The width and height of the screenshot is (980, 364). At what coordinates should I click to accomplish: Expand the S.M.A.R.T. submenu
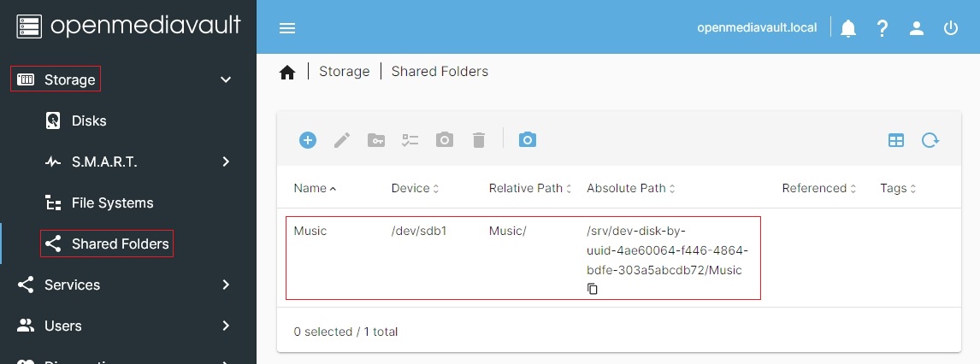tap(226, 161)
